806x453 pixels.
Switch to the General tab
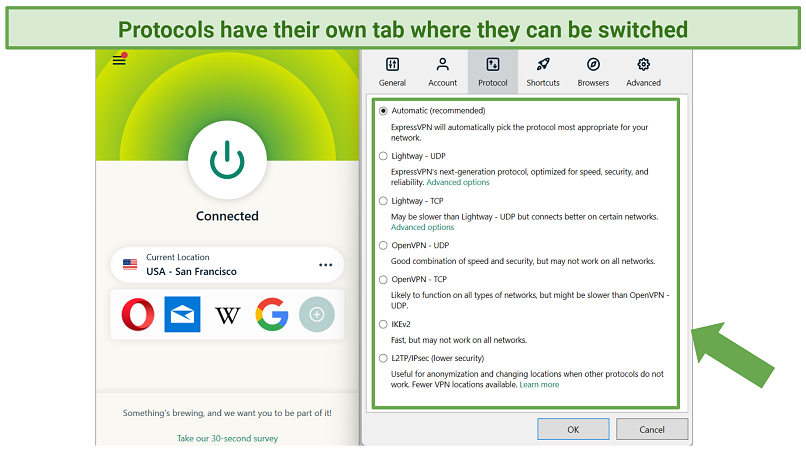point(392,72)
